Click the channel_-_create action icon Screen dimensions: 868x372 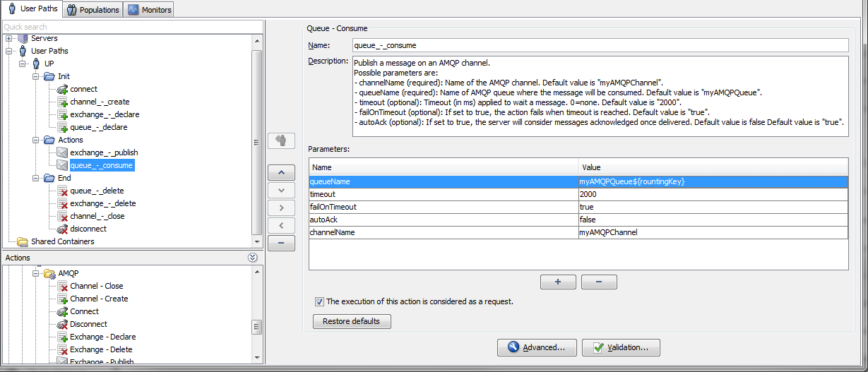(62, 102)
